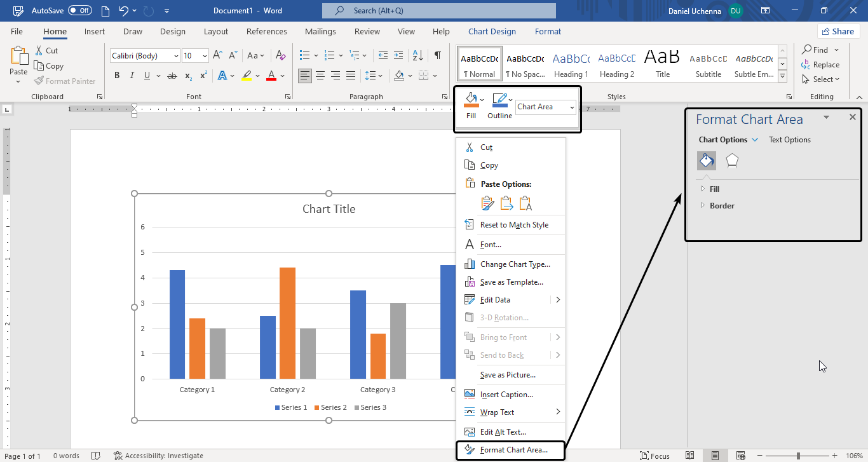
Task: Click inside the Search box
Action: 438,10
